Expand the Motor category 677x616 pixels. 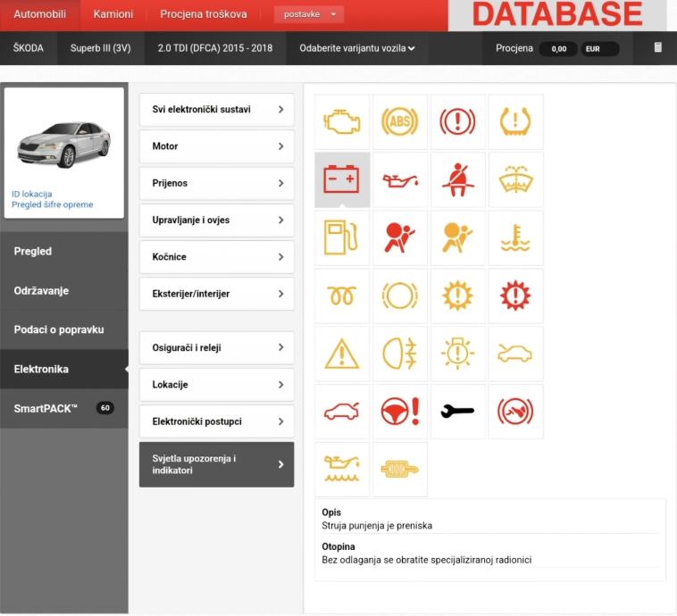coord(216,146)
